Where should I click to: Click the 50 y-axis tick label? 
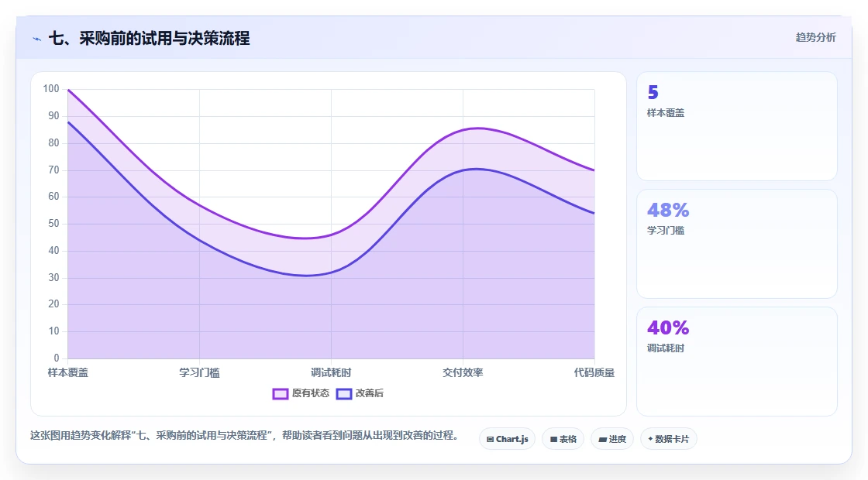click(x=53, y=224)
